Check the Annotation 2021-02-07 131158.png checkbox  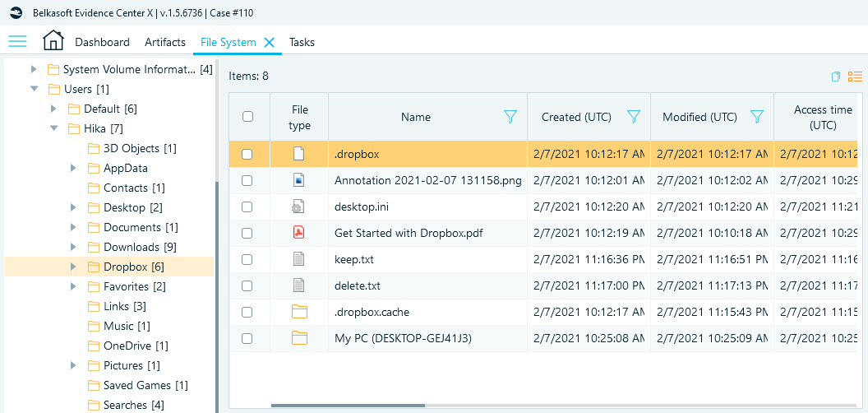click(247, 180)
